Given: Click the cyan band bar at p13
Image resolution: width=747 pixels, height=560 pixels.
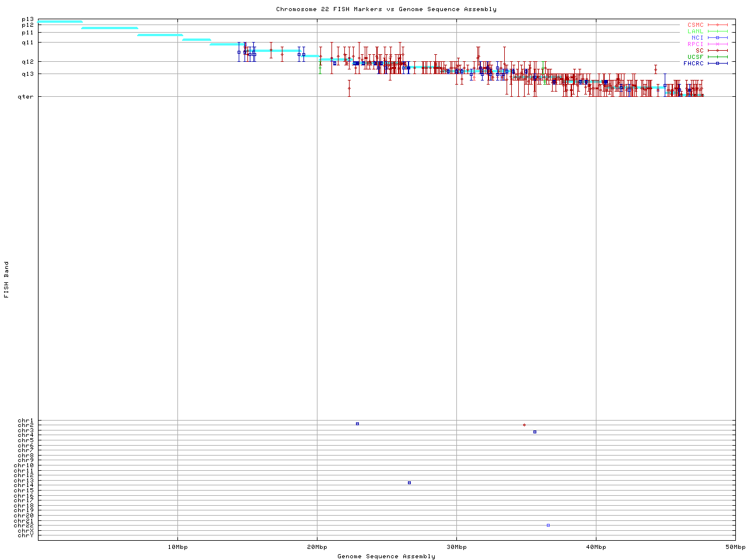Looking at the screenshot, I should (60, 22).
